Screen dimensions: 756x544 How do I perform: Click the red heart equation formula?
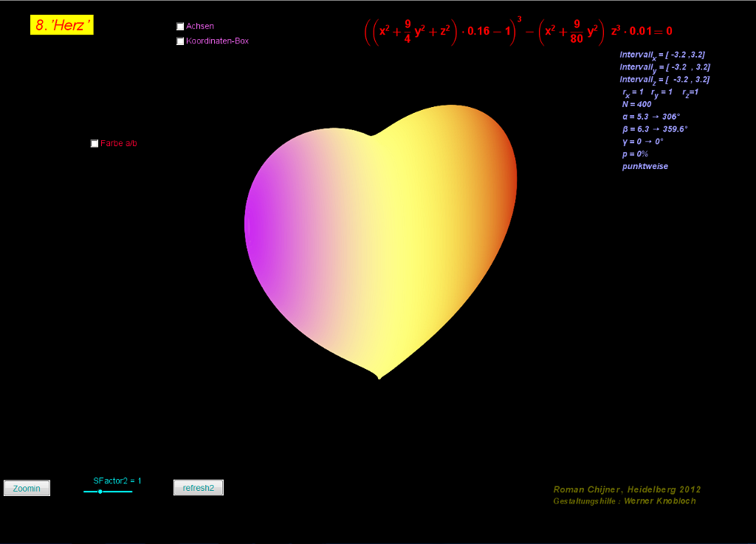[x=518, y=32]
